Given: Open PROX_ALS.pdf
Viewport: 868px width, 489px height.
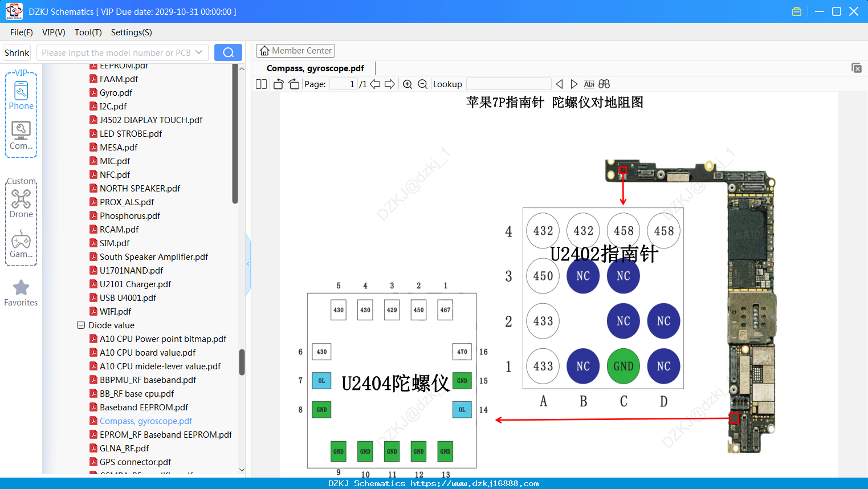Looking at the screenshot, I should [127, 202].
